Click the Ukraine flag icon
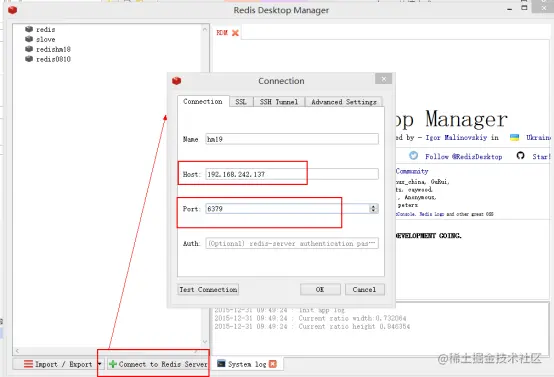The image size is (554, 377). click(x=514, y=137)
